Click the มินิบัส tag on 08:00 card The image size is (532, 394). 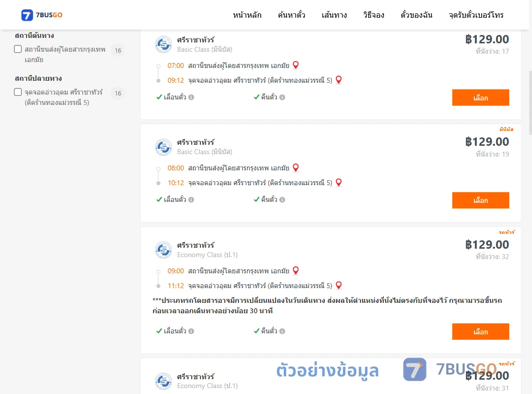pos(506,130)
